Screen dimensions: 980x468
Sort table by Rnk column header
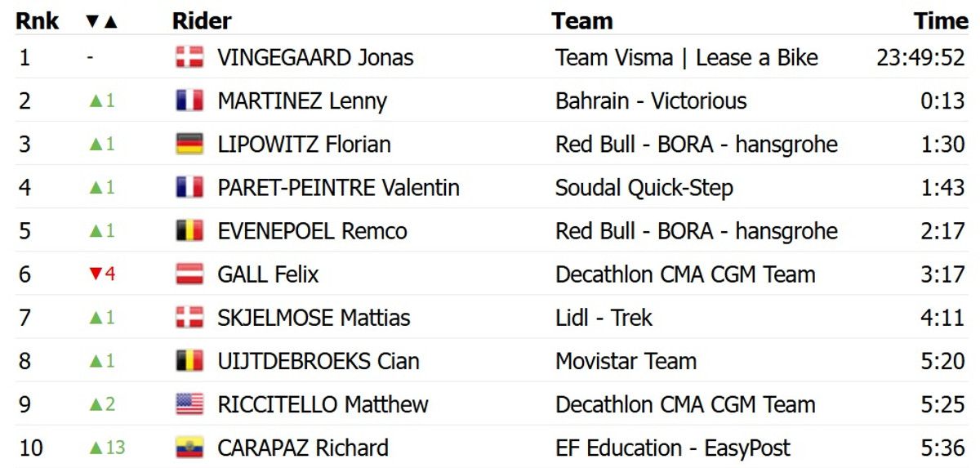click(x=37, y=21)
